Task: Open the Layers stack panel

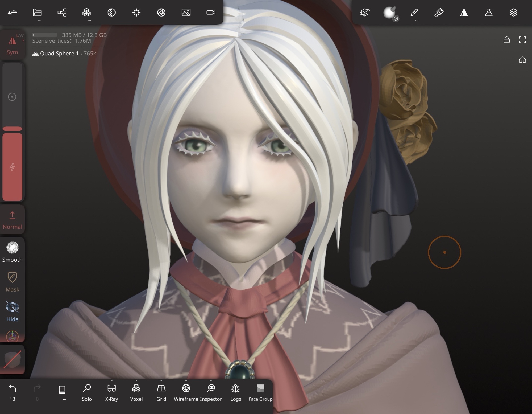Action: [x=513, y=13]
